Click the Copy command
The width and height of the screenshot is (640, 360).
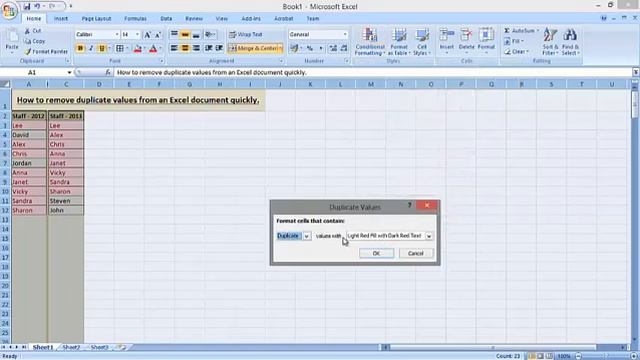35,41
